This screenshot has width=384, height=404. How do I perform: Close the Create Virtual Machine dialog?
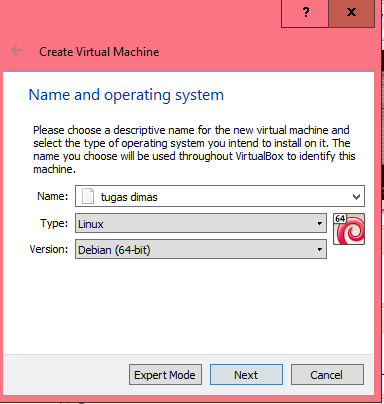tap(351, 13)
